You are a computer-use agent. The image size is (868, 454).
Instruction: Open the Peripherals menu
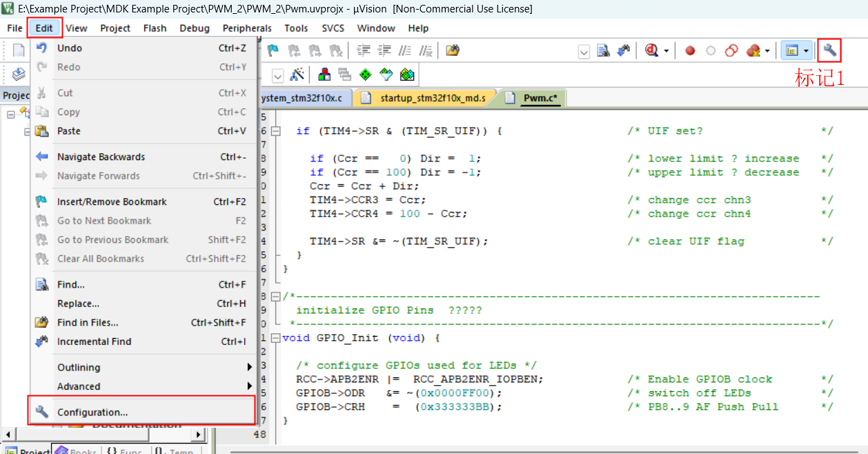(x=247, y=28)
